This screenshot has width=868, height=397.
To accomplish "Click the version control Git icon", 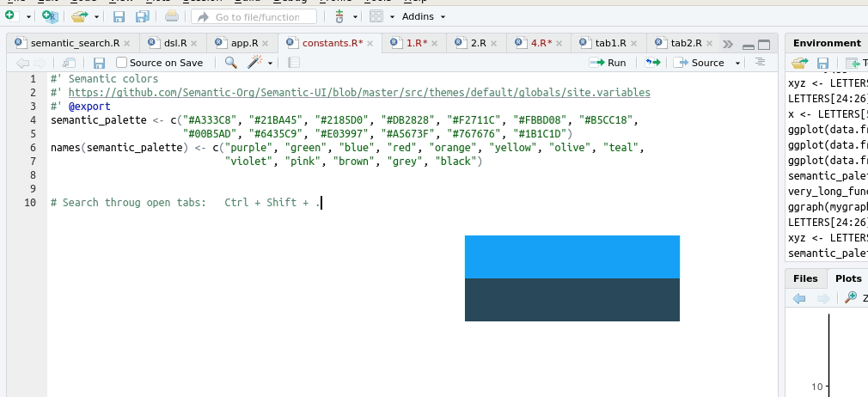I will 339,16.
